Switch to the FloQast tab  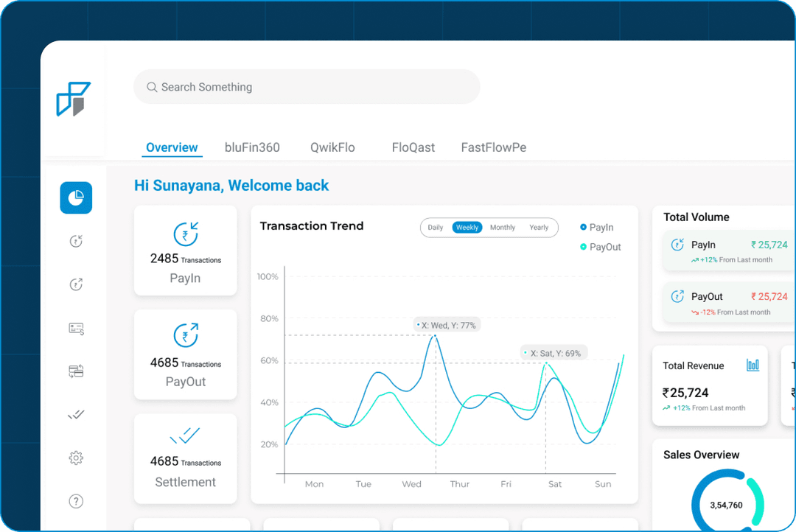point(413,147)
